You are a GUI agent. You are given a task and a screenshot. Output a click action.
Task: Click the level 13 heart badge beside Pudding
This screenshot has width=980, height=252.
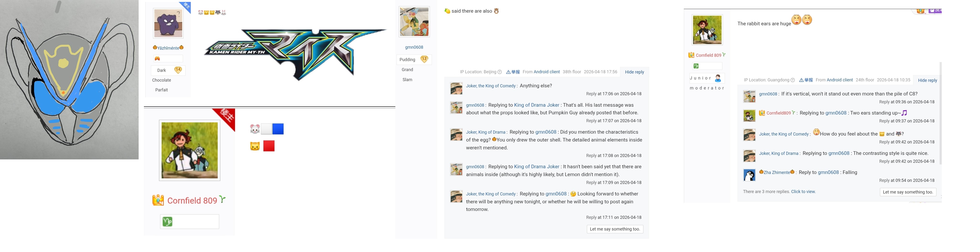(424, 59)
